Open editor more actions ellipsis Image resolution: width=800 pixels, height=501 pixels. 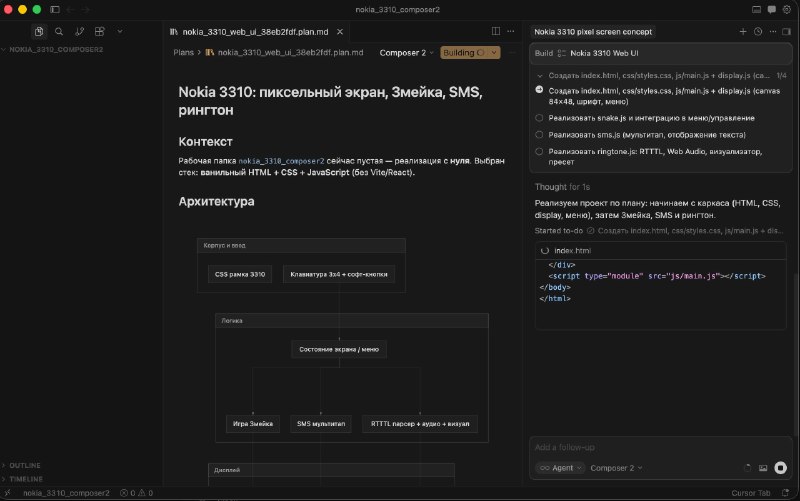(511, 31)
